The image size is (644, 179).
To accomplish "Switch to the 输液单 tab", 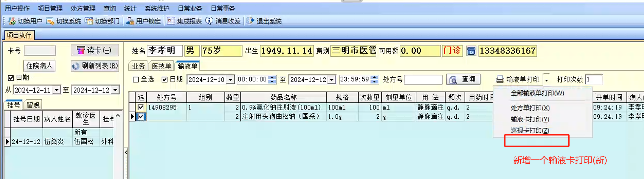I will 188,66.
